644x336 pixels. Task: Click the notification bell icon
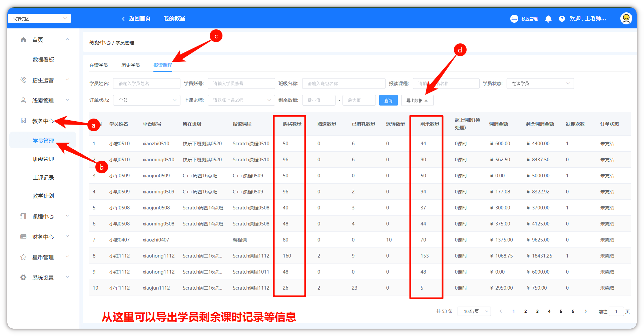[x=548, y=19]
